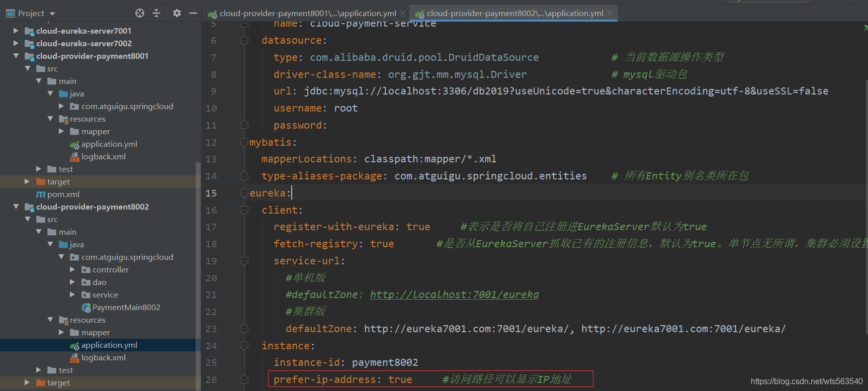This screenshot has height=391, width=868.
Task: Collapse cloud-provider-payment8001 module
Action: click(16, 56)
